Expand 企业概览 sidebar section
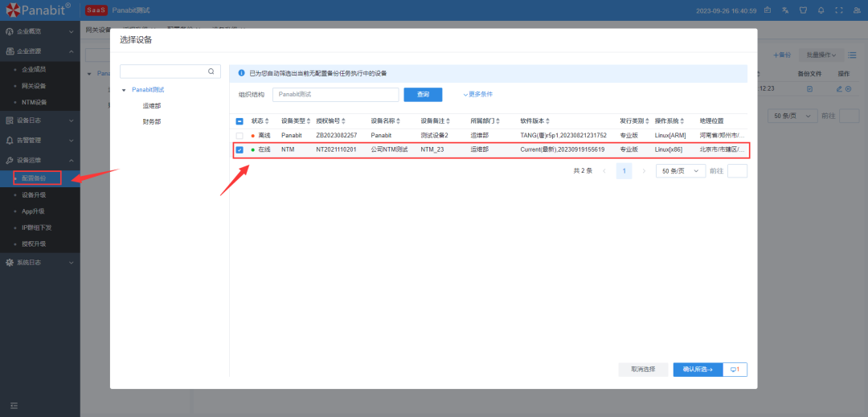The height and width of the screenshot is (417, 868). click(40, 31)
